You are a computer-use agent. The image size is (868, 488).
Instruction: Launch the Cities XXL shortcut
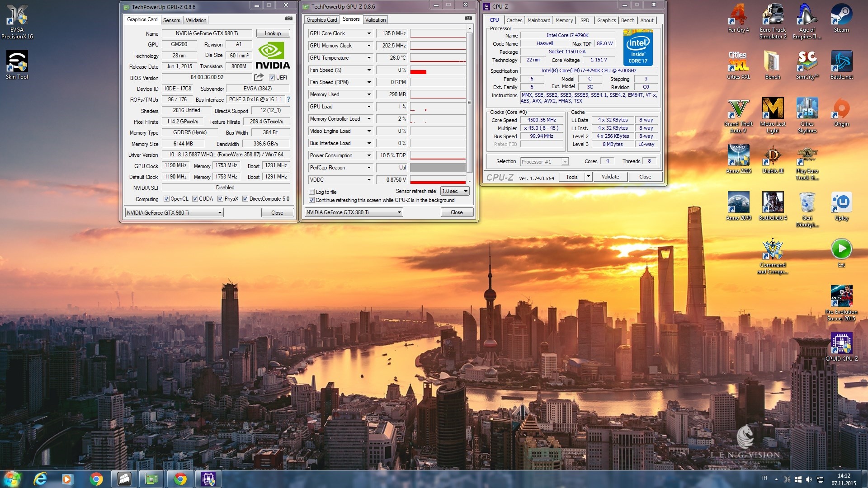pos(738,65)
